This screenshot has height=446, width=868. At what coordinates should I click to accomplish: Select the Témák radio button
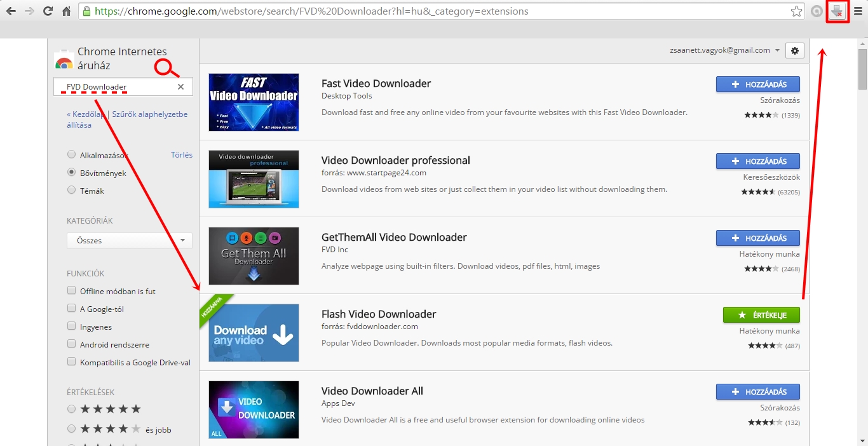click(71, 190)
